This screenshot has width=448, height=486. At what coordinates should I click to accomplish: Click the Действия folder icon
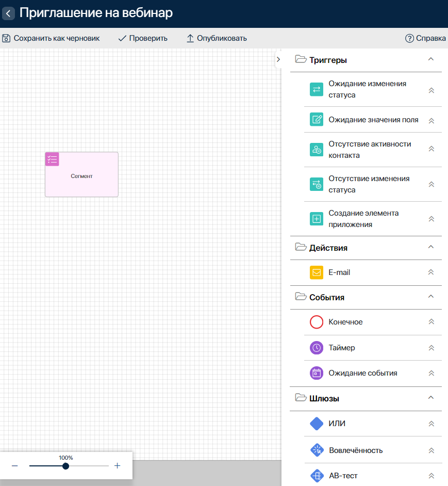click(x=301, y=247)
